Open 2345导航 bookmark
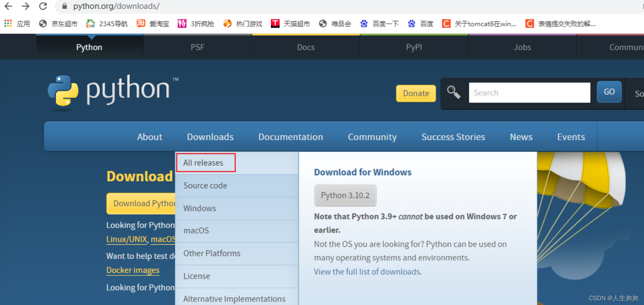Image resolution: width=644 pixels, height=305 pixels. point(107,24)
